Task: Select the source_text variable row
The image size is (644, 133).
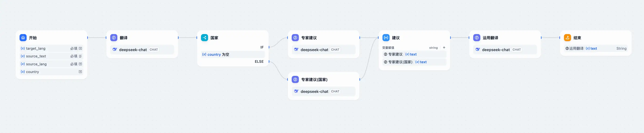Action: tap(51, 56)
